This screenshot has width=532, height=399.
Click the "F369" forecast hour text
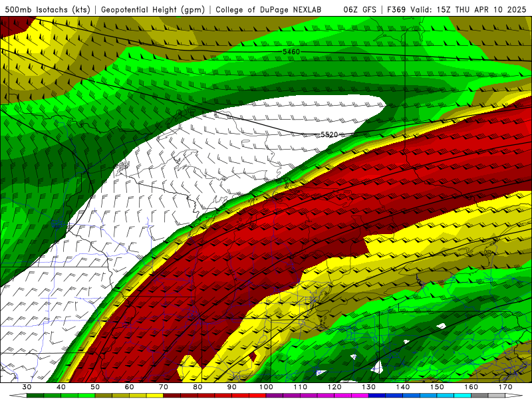[397, 9]
